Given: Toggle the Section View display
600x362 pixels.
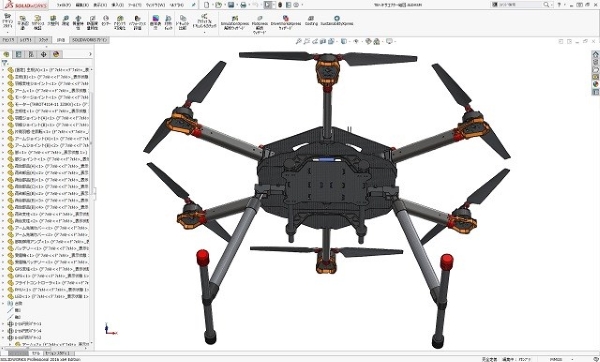Looking at the screenshot, I should pyautogui.click(x=323, y=41).
